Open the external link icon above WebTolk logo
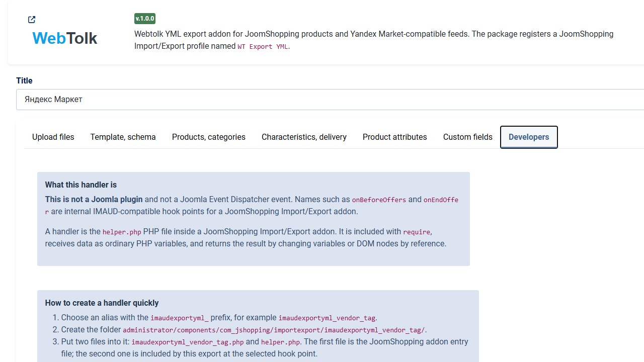The image size is (644, 362). 32,20
